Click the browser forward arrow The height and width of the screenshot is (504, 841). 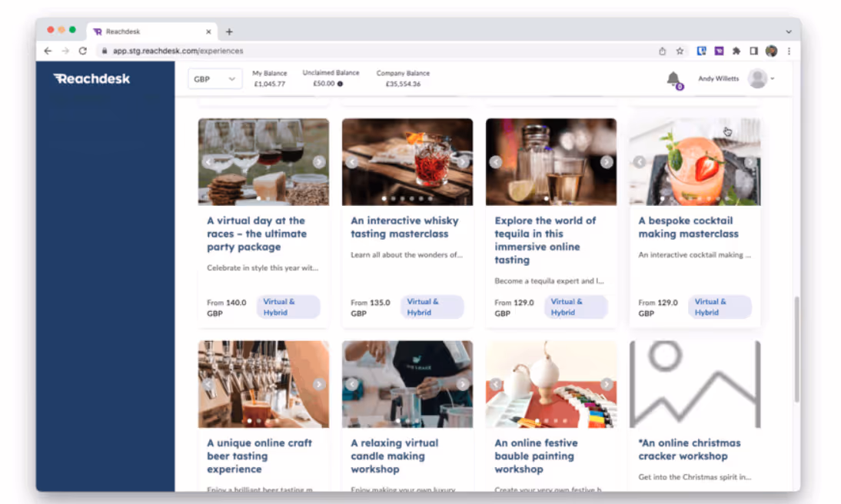pyautogui.click(x=65, y=51)
